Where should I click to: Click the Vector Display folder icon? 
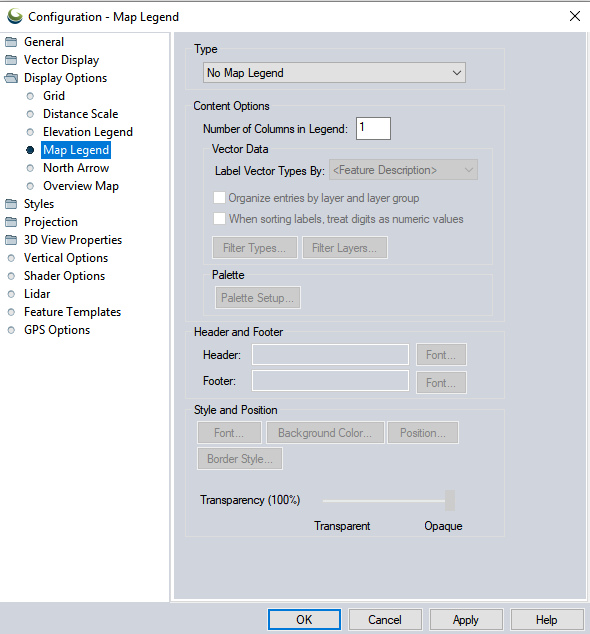coord(11,60)
